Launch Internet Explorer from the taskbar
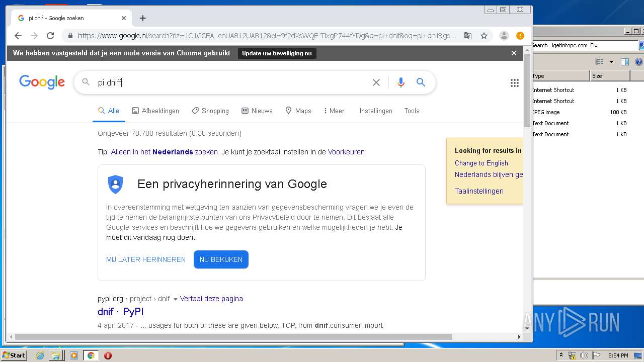Viewport: 644px width, 362px height. pos(40,355)
